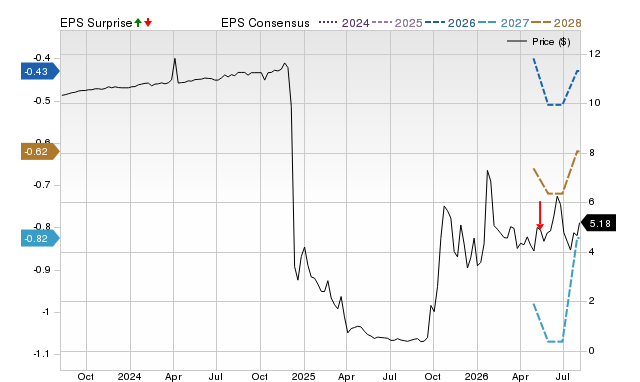Select the 2027 consensus legend entry

[503, 23]
